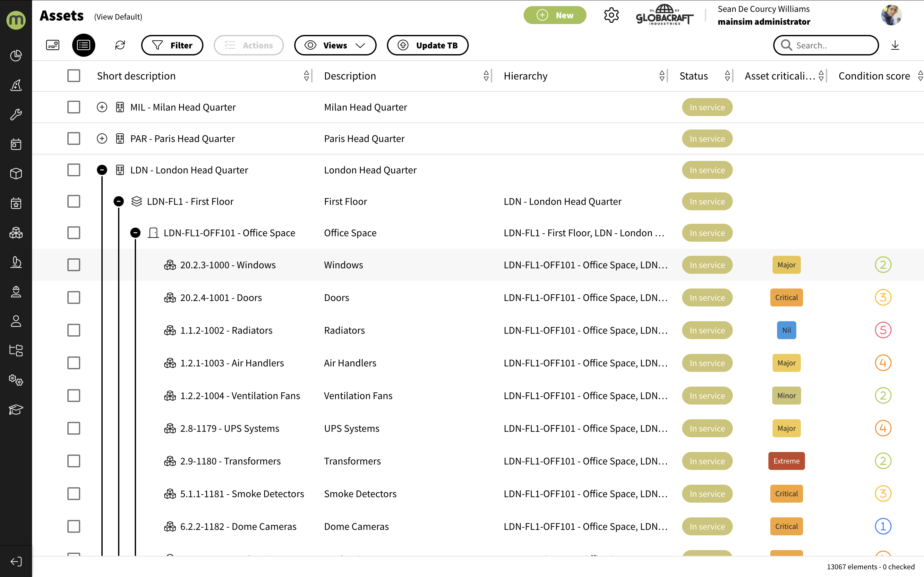This screenshot has width=924, height=577.
Task: Check the Milan Head Quarter row checkbox
Action: click(x=74, y=107)
